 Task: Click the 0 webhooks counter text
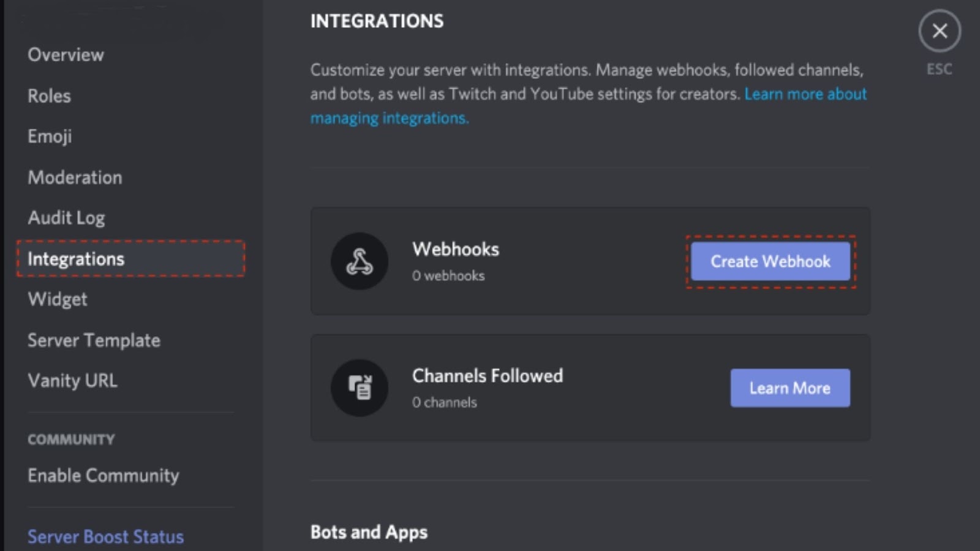449,275
